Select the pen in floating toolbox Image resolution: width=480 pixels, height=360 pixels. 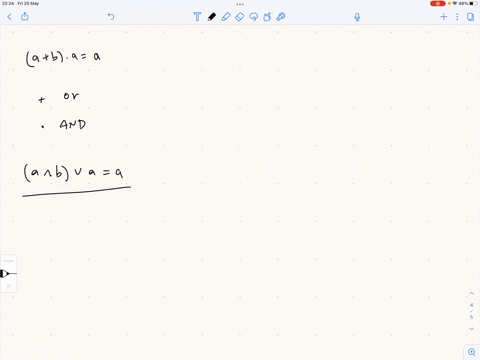pyautogui.click(x=7, y=274)
